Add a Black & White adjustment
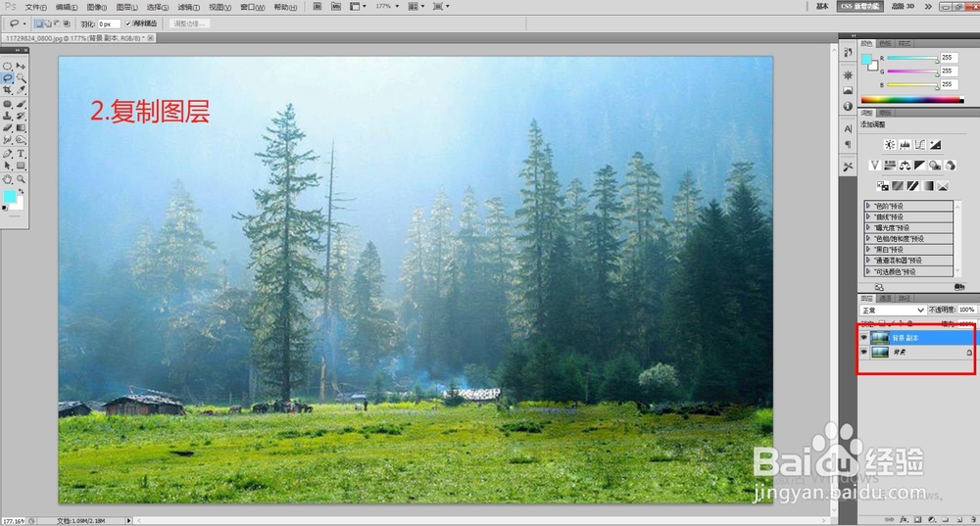This screenshot has width=980, height=526. coord(919,165)
